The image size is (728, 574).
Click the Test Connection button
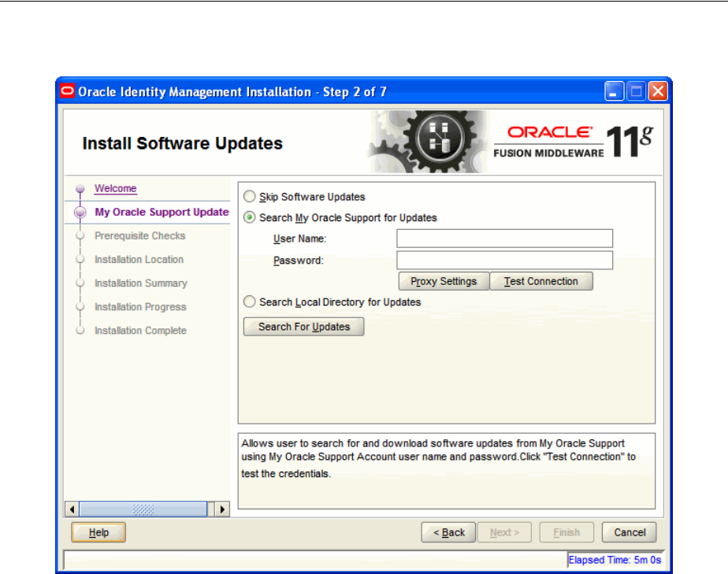coord(541,281)
